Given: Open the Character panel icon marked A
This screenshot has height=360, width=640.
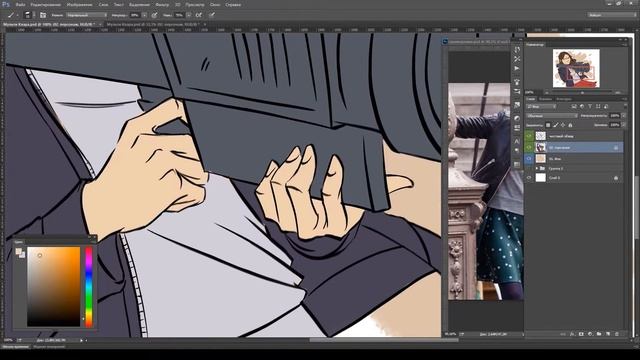Looking at the screenshot, I should tap(517, 141).
